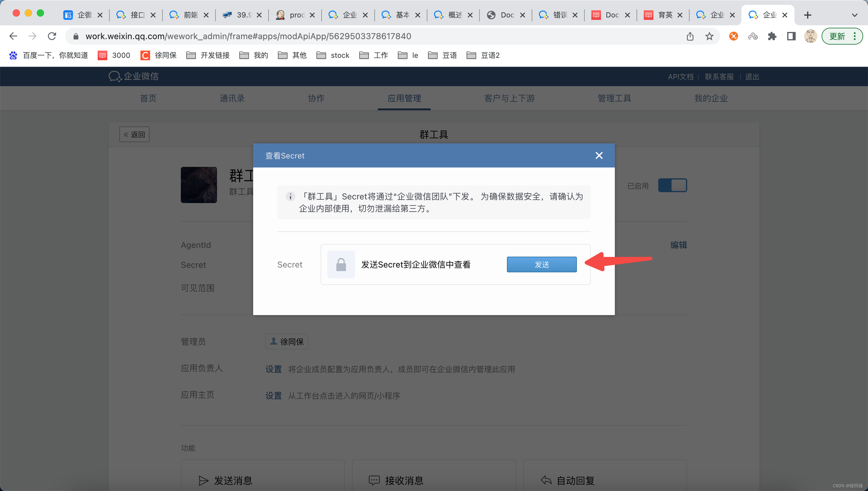Open a new browser tab

[x=808, y=15]
